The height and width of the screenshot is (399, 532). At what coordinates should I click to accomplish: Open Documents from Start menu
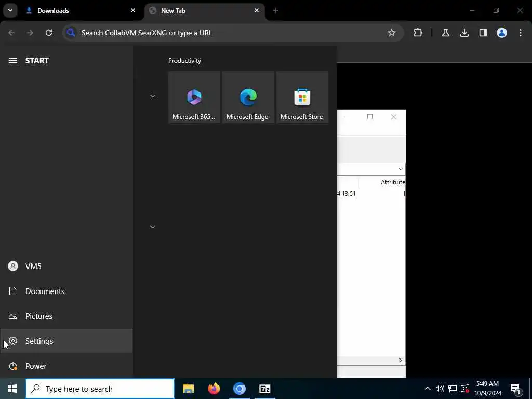tap(66, 291)
